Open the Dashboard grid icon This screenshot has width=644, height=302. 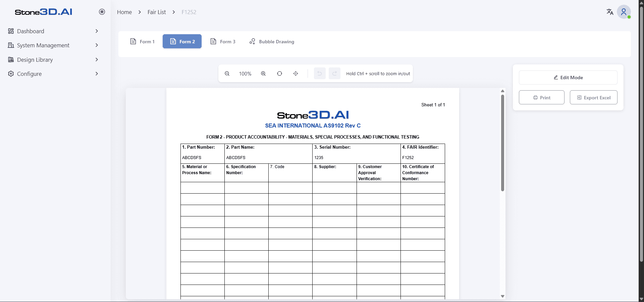(11, 31)
